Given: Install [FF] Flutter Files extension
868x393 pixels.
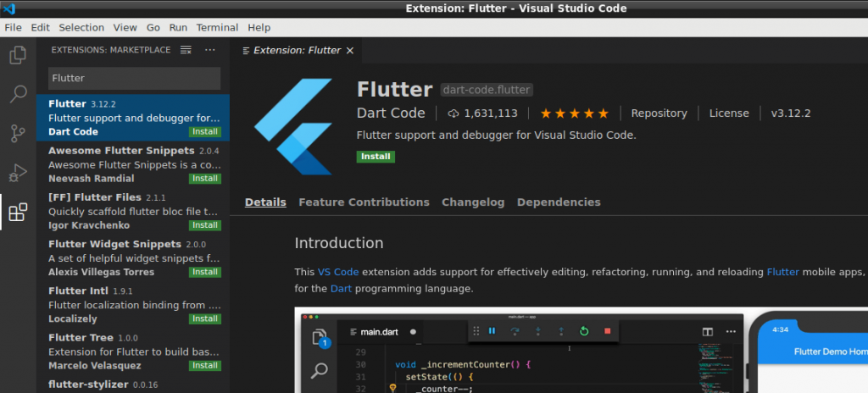Looking at the screenshot, I should 205,225.
